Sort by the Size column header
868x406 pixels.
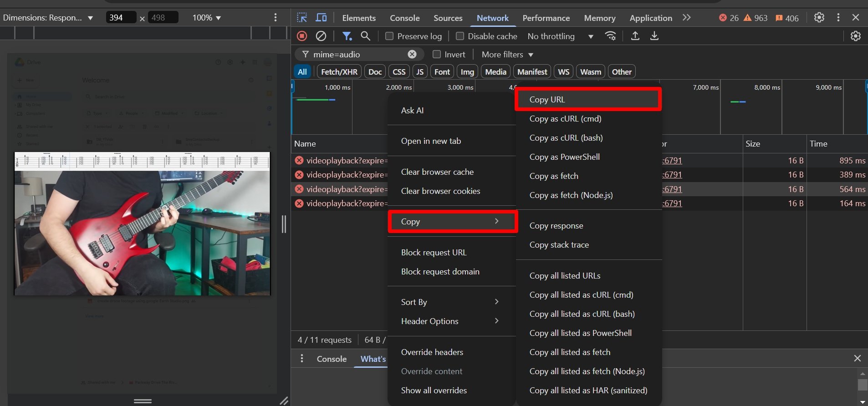tap(774, 143)
